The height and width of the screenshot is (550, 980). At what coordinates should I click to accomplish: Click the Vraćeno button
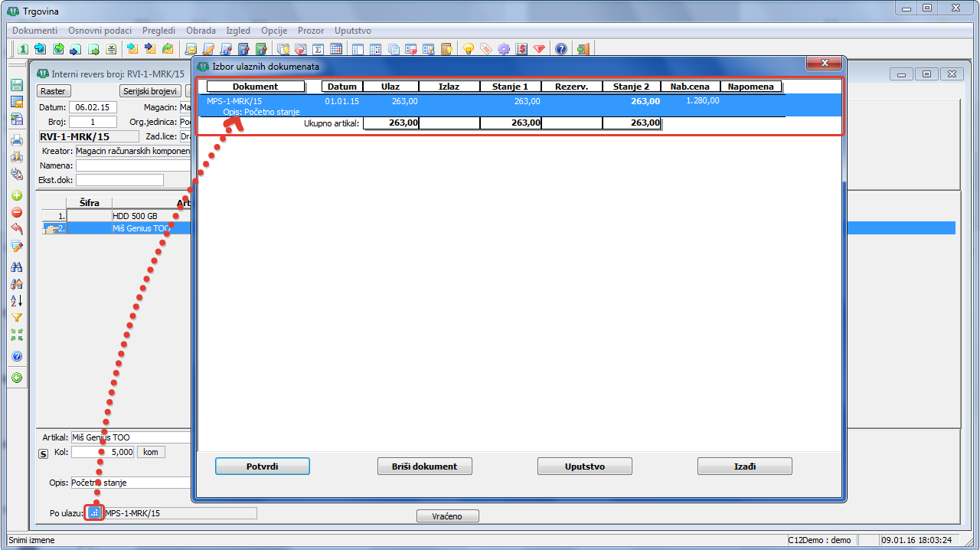click(448, 516)
